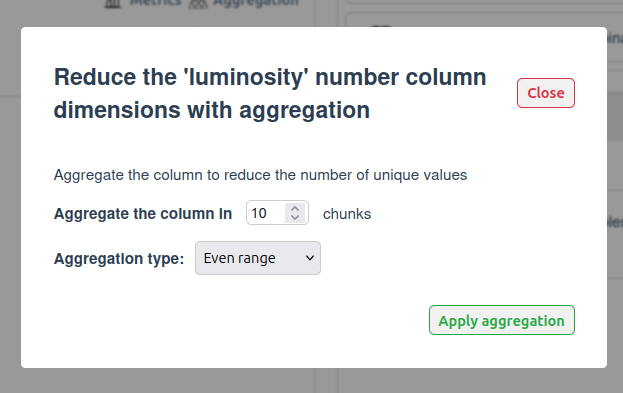Click the value 10 in the chunks box
The height and width of the screenshot is (393, 623).
[259, 213]
